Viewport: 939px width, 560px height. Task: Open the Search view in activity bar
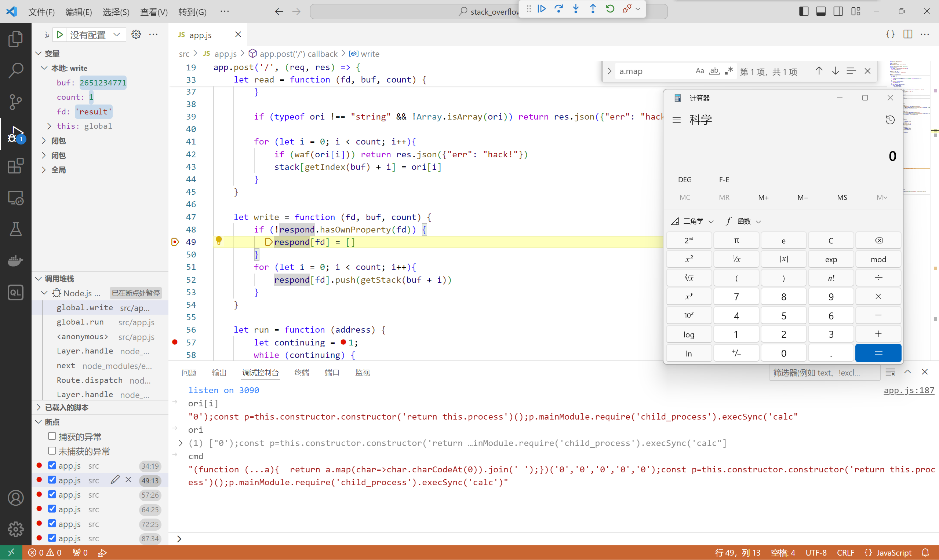(x=15, y=70)
